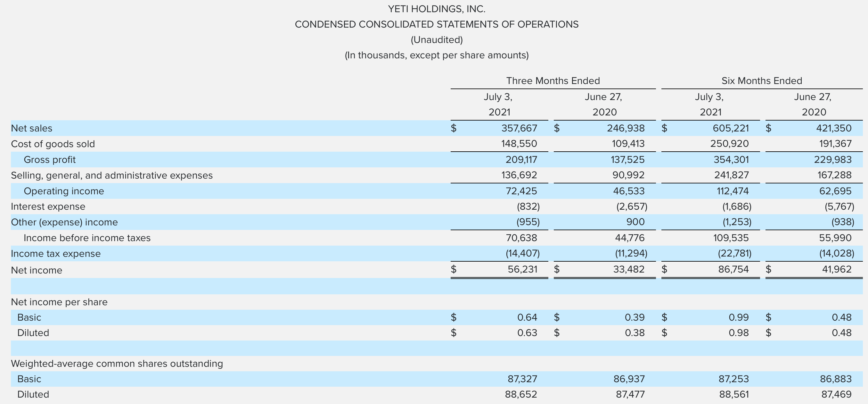Click the Other (expense) income label
Image resolution: width=868 pixels, height=404 pixels.
point(64,222)
